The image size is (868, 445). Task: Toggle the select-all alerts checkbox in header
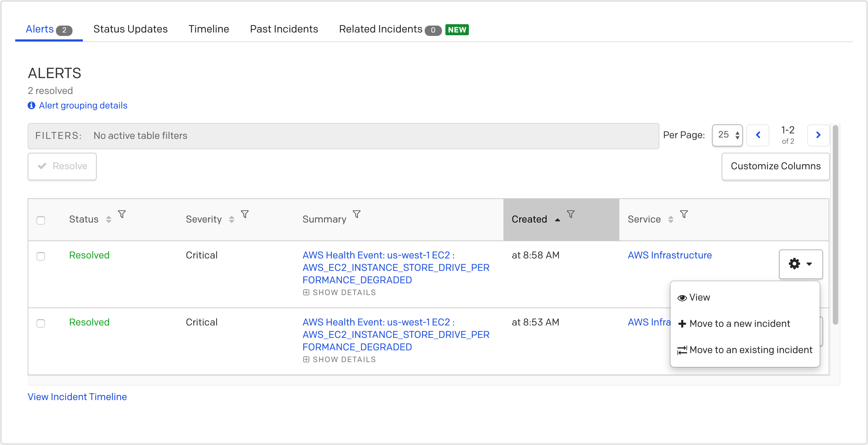tap(41, 220)
